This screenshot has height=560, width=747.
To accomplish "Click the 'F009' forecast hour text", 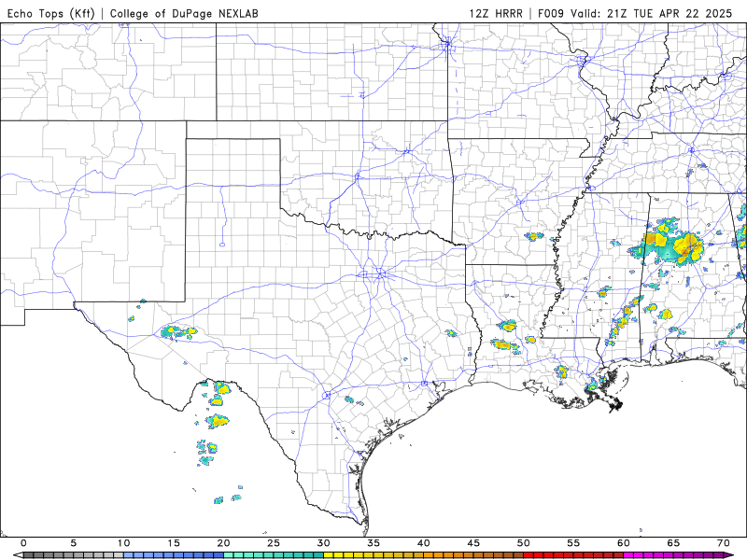I will click(551, 13).
